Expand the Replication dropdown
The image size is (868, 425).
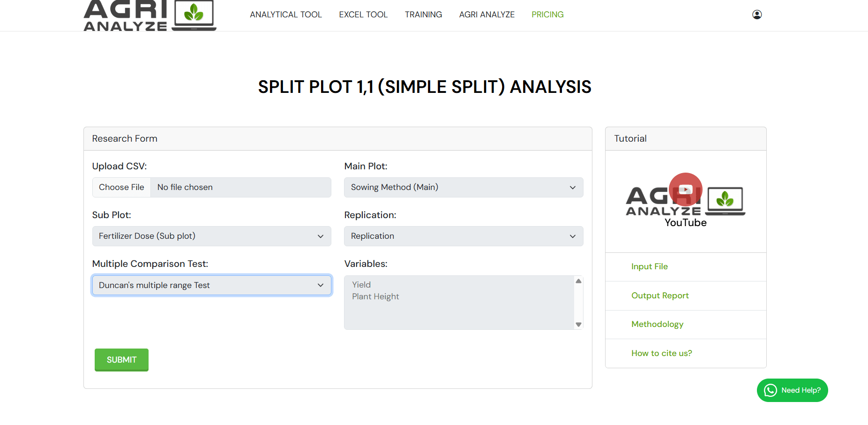point(463,236)
